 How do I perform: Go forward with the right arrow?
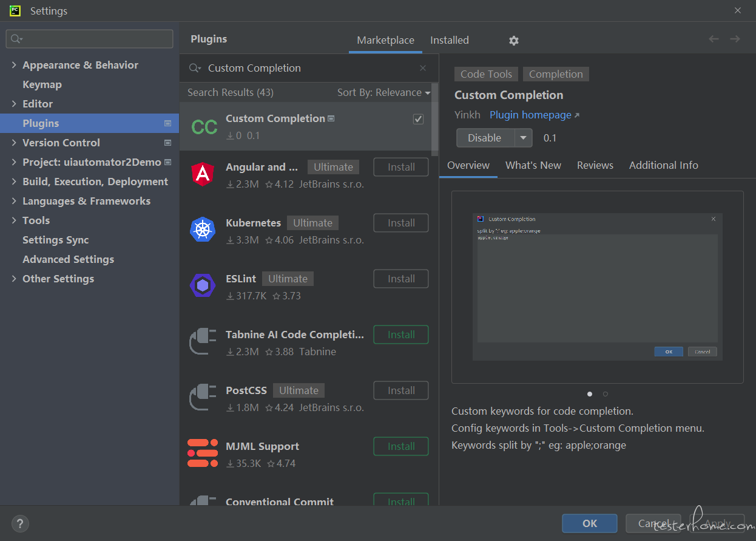[735, 39]
